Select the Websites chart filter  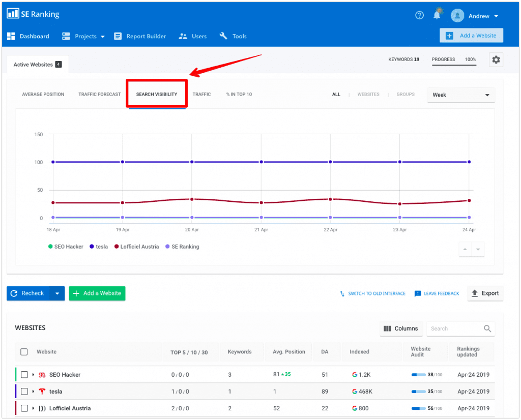coord(368,94)
